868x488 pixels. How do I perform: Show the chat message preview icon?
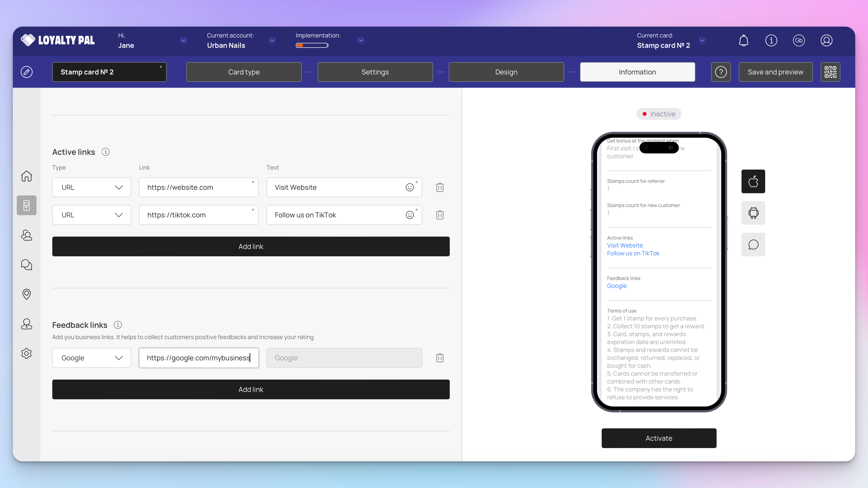[x=753, y=244]
